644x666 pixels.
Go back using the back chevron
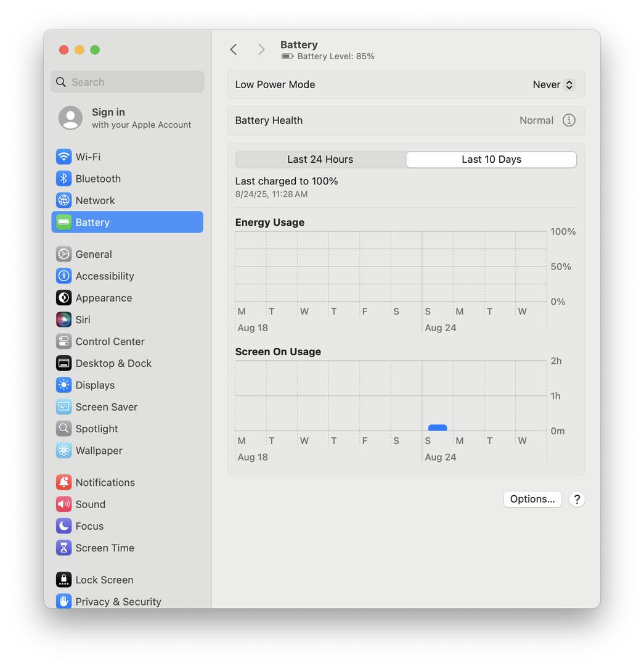click(x=234, y=50)
